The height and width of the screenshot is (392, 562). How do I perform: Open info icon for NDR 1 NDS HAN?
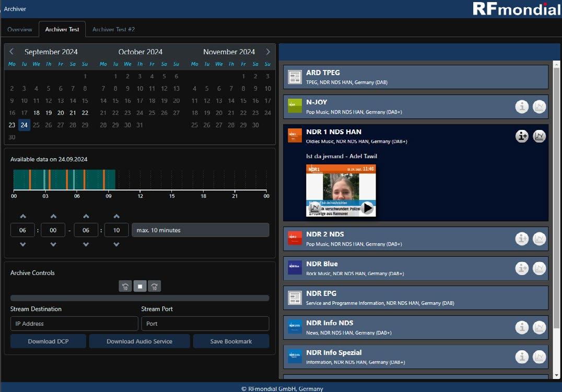pos(522,136)
